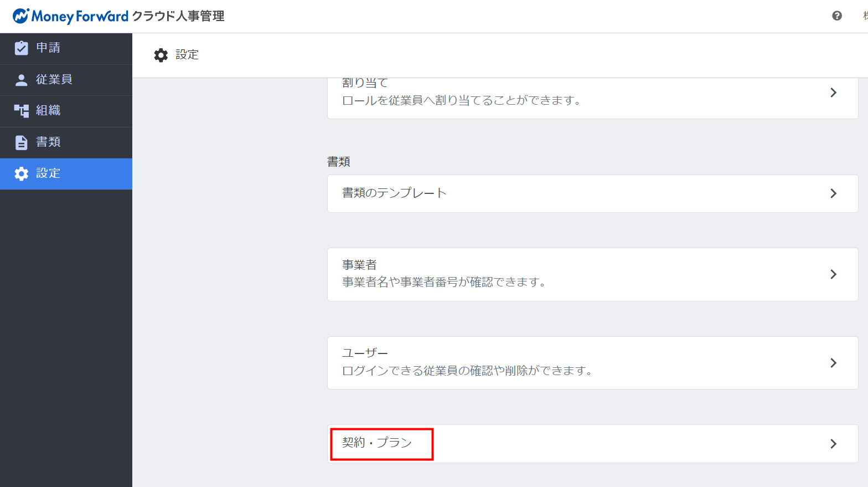Open the help question mark icon
The height and width of the screenshot is (487, 868).
click(837, 16)
